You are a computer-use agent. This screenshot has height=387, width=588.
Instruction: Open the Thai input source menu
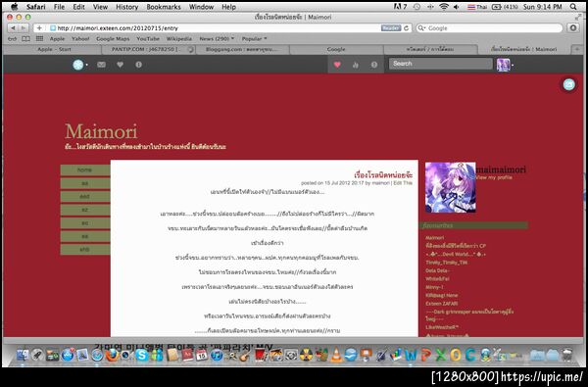tap(477, 7)
